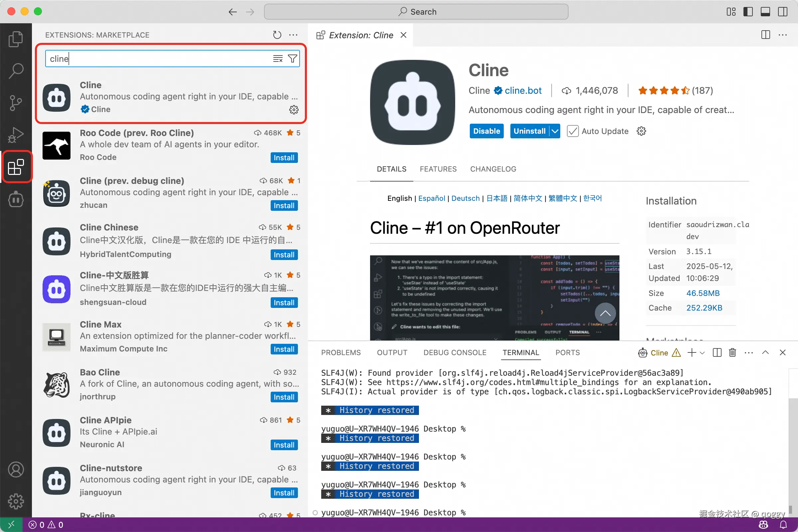Viewport: 798px width, 532px height.
Task: Open the gear icon on the Cline search result
Action: [x=294, y=109]
